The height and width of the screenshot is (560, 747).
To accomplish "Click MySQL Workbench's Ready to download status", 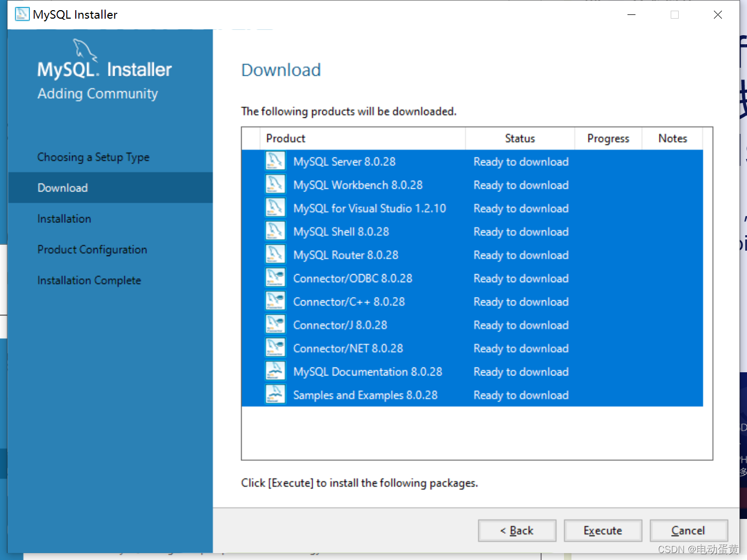I will click(521, 185).
